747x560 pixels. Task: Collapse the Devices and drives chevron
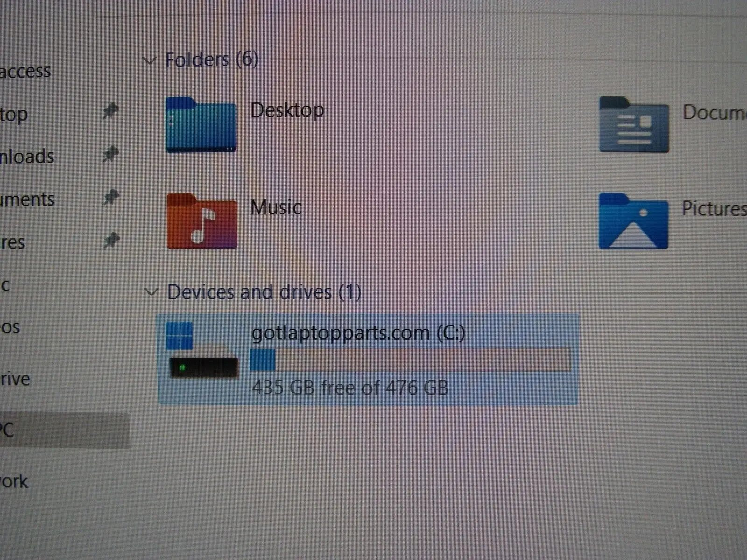151,292
